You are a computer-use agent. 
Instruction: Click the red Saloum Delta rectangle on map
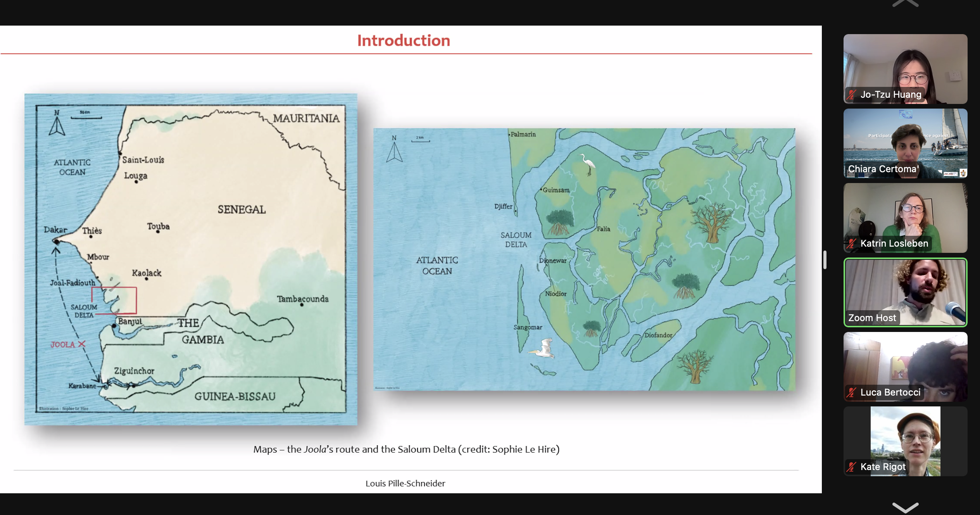tap(114, 300)
